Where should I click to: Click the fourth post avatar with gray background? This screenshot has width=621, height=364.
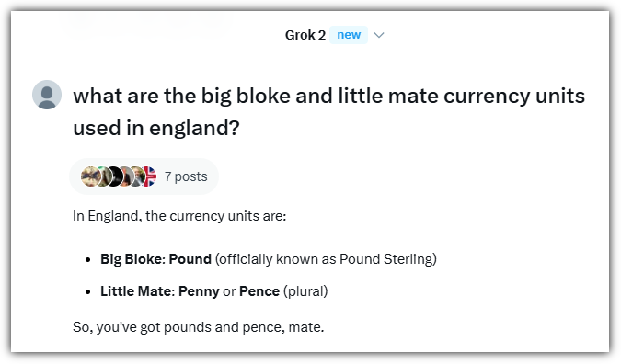pyautogui.click(x=128, y=176)
